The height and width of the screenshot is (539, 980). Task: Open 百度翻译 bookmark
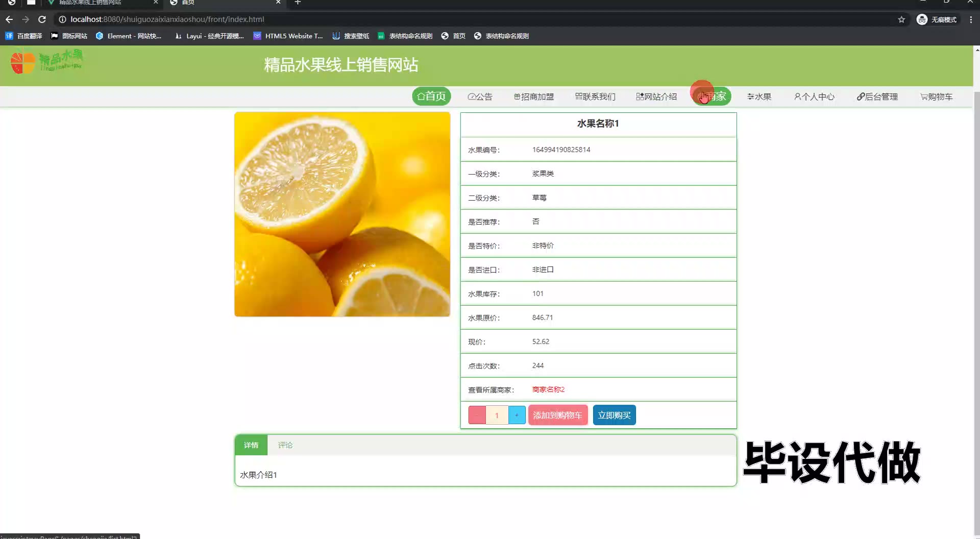click(x=23, y=36)
